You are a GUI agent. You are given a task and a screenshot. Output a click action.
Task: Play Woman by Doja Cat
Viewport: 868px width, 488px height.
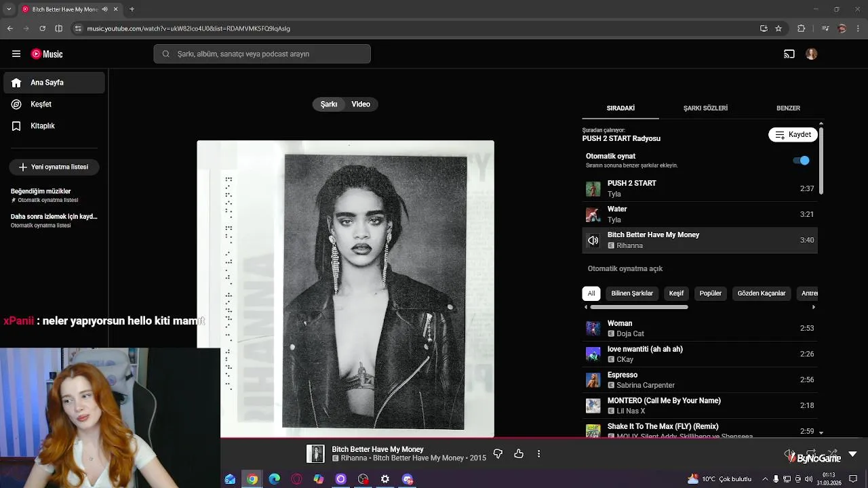tap(700, 328)
